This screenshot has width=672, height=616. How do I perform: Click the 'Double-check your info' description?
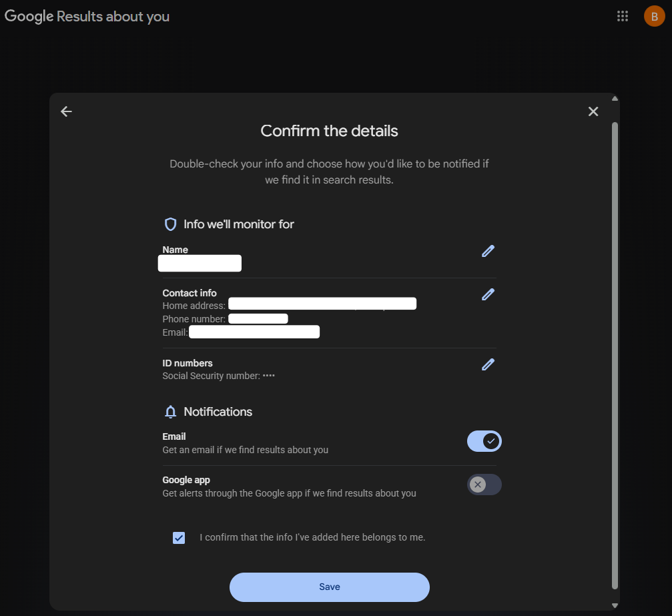click(329, 172)
